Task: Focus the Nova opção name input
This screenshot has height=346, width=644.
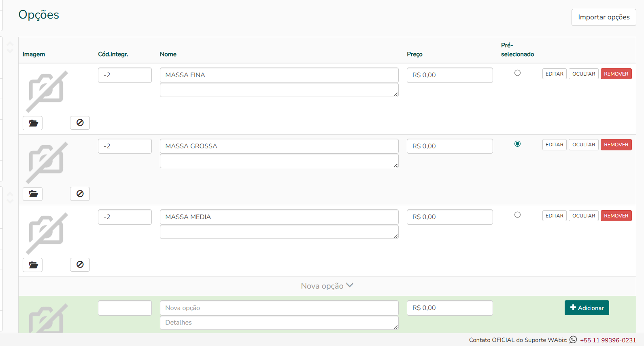Action: [x=279, y=308]
